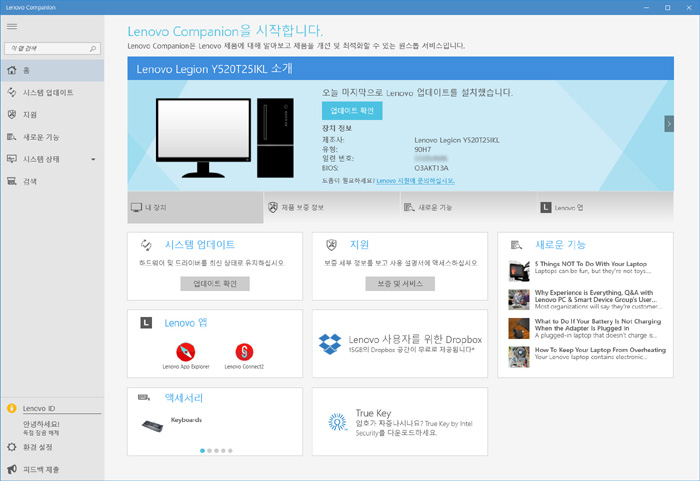Click 업데이트 확인 button in update card
The height and width of the screenshot is (481, 700).
click(215, 284)
